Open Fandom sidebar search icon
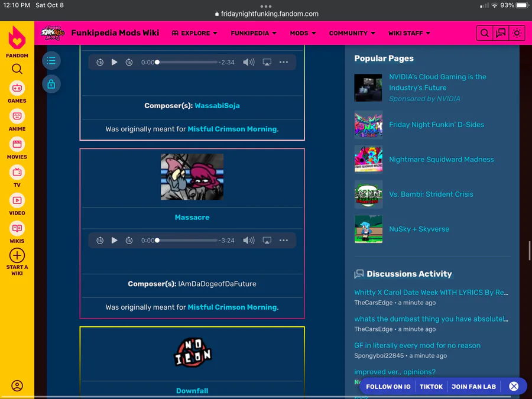Image resolution: width=532 pixels, height=399 pixels. (17, 69)
